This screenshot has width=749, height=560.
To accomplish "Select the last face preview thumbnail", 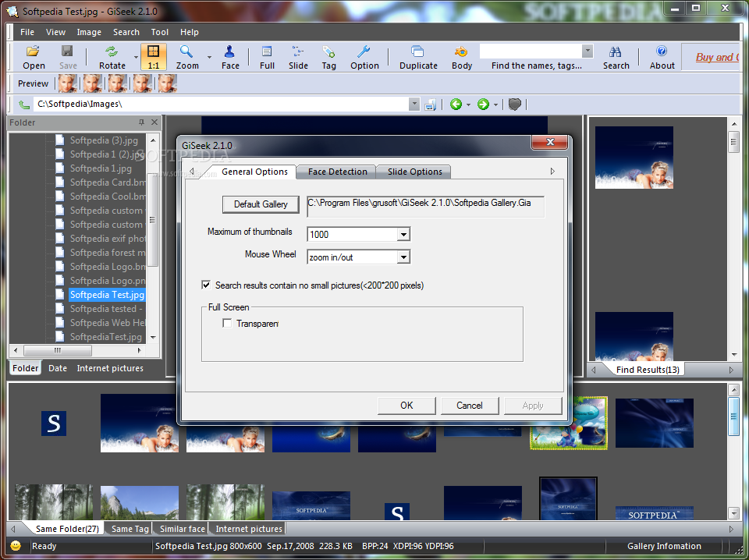I will coord(168,83).
